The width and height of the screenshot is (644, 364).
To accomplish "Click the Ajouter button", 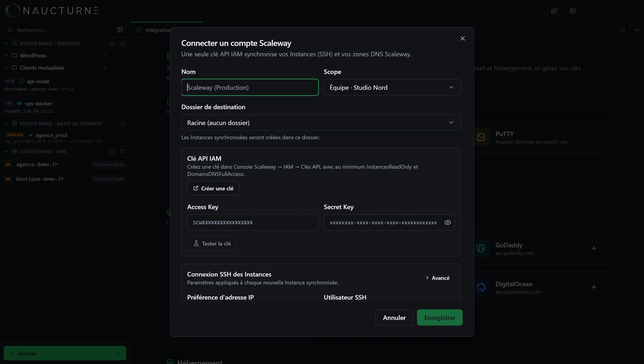I will coord(65,353).
